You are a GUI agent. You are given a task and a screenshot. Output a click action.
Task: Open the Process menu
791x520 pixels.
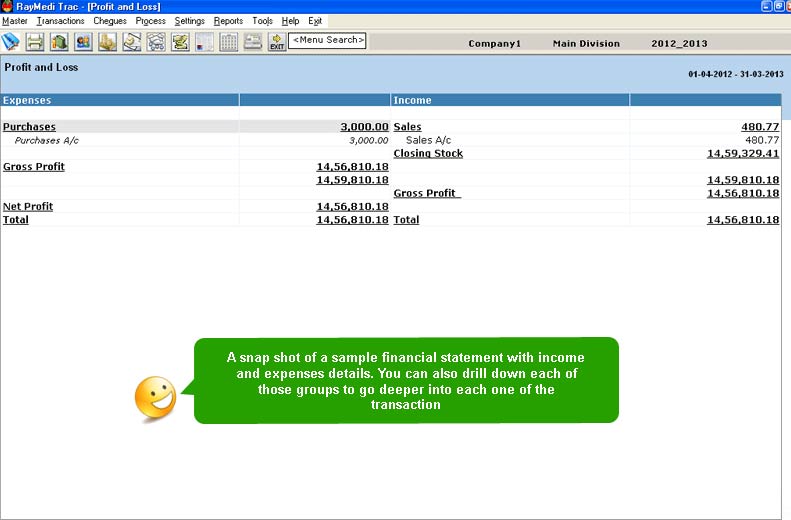pos(150,21)
